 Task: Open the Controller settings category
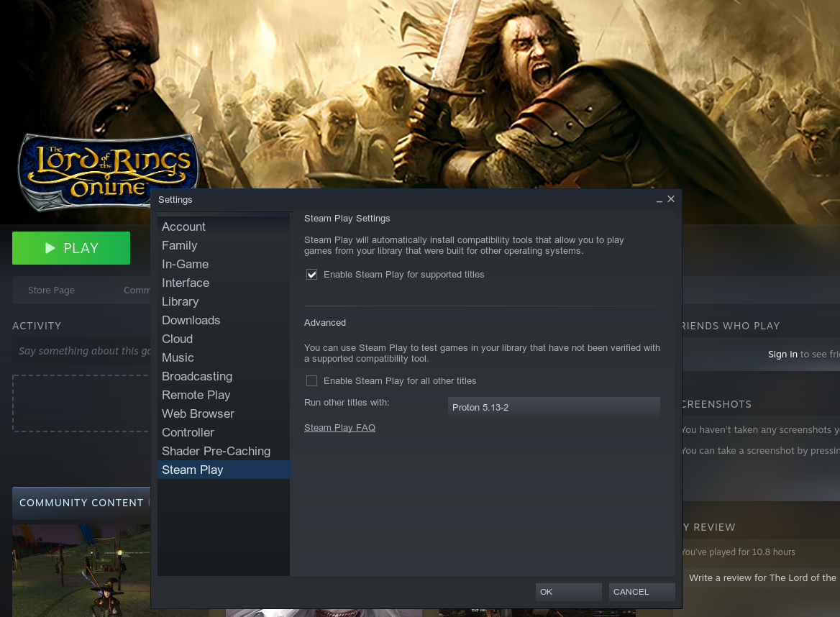(188, 432)
